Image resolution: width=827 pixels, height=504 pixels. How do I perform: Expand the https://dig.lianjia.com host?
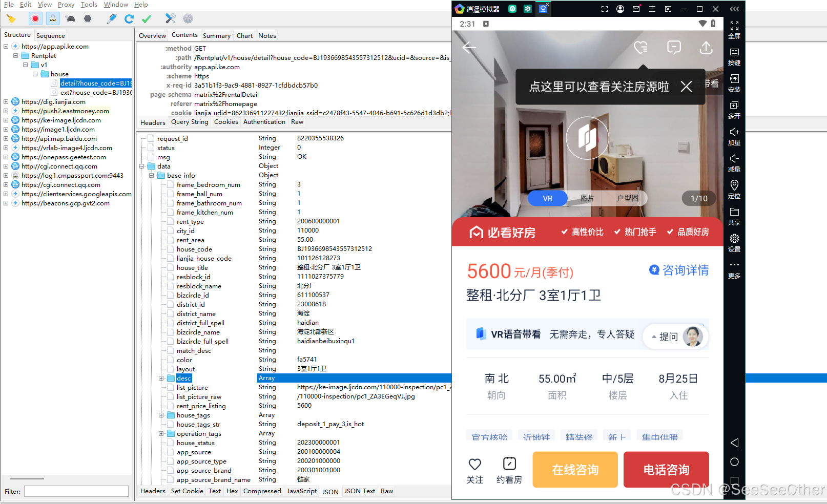click(6, 101)
